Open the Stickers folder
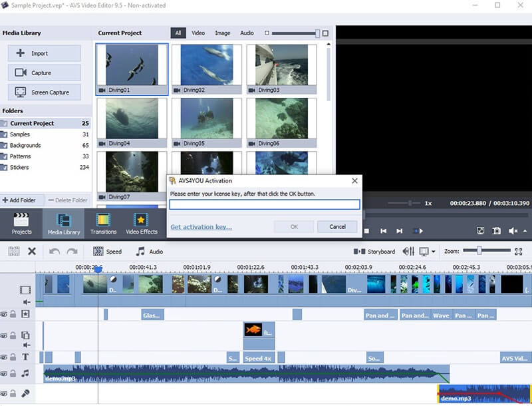Screen dimensions: 532x406 (45, 167)
